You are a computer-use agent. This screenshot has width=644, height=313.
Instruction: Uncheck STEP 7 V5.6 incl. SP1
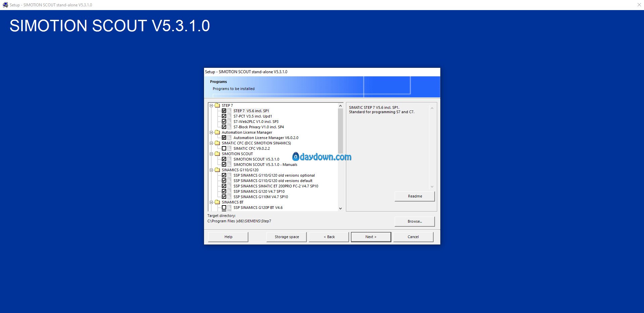pyautogui.click(x=224, y=111)
